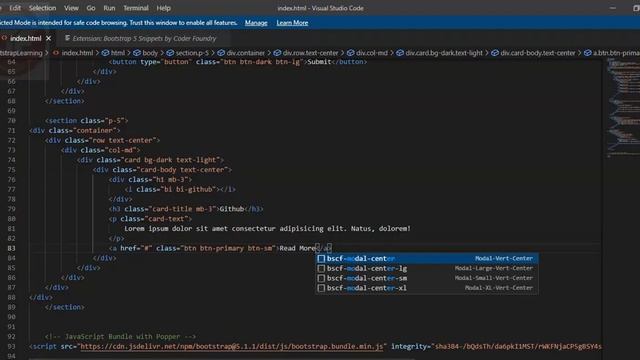The height and width of the screenshot is (360, 640).
Task: Select html in the breadcrumb
Action: (118, 53)
